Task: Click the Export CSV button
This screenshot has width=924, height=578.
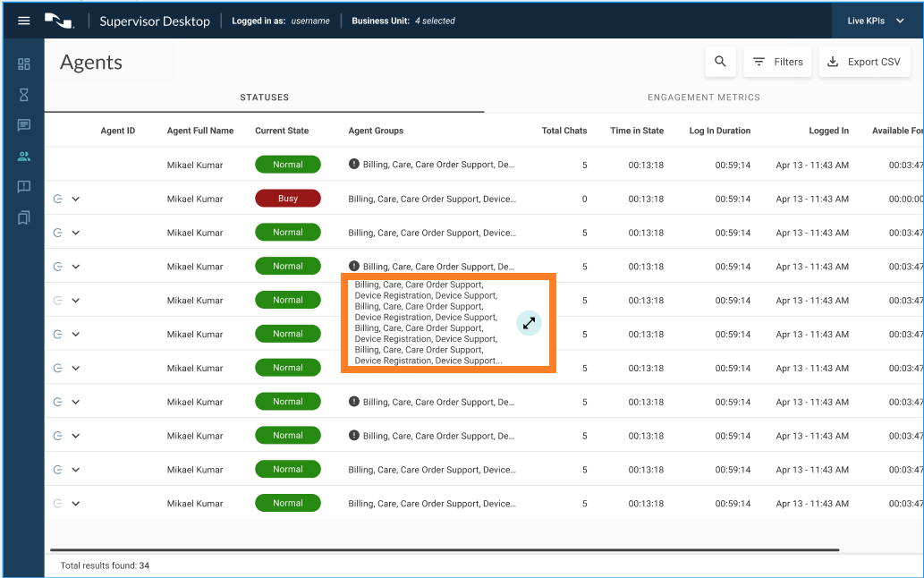Action: tap(863, 62)
